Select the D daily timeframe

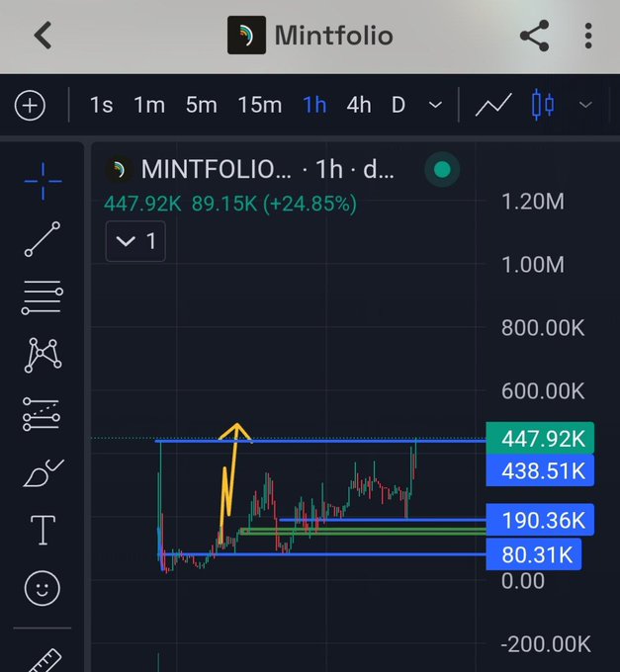399,105
